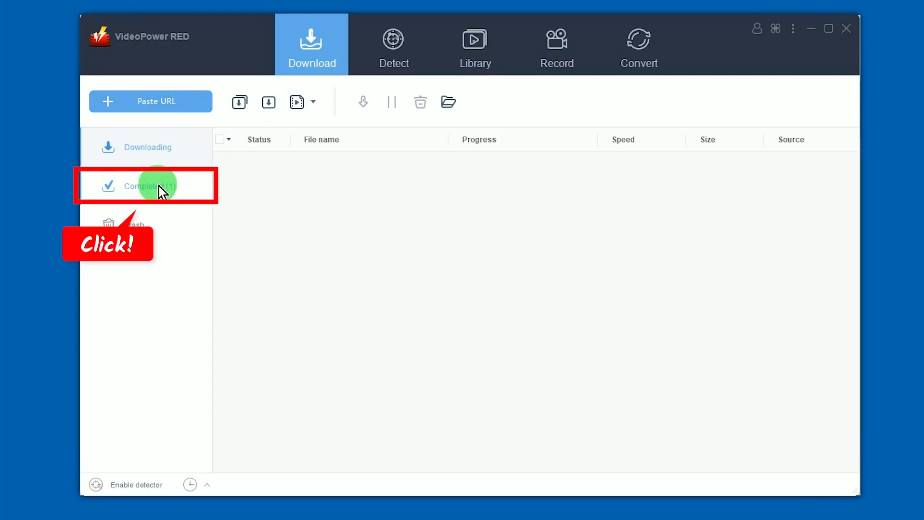Viewport: 924px width, 520px height.
Task: Select the Completed sidebar item
Action: click(146, 186)
